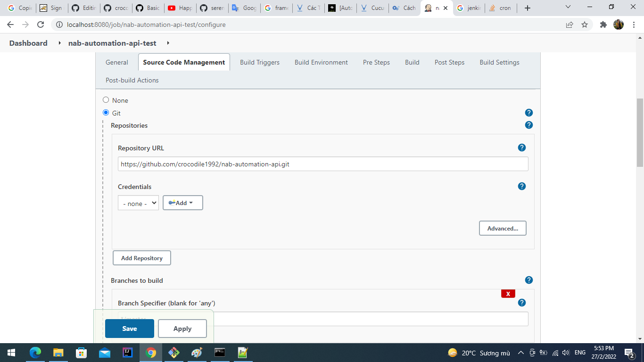Image resolution: width=644 pixels, height=362 pixels.
Task: Open the Command Prompt taskbar icon
Action: [220, 353]
